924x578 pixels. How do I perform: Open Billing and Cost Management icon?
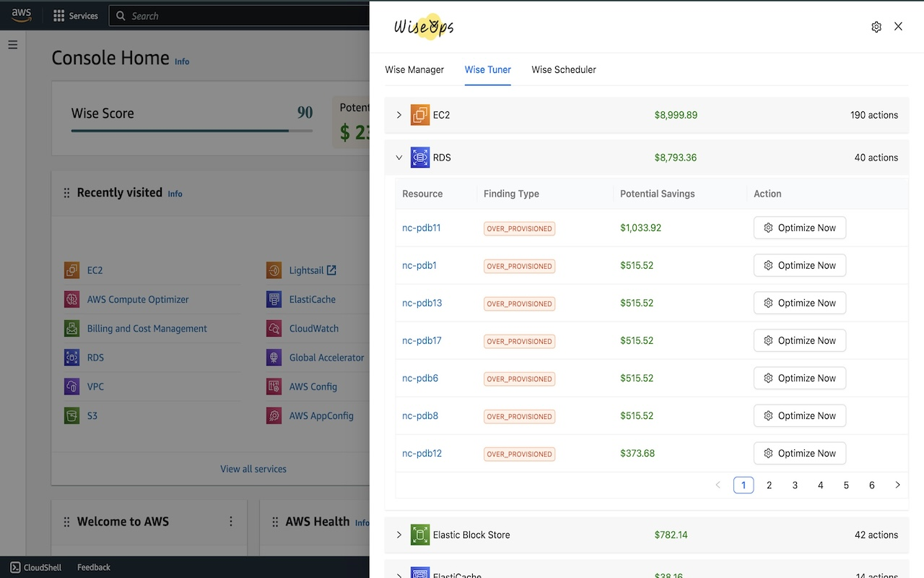pyautogui.click(x=71, y=328)
